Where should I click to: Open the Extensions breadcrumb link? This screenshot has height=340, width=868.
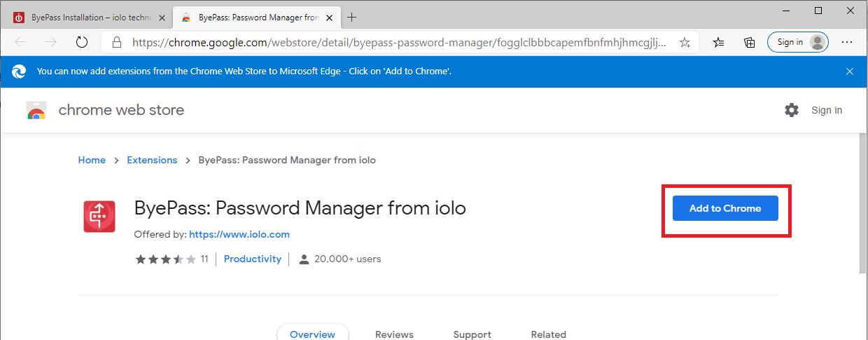[x=152, y=160]
